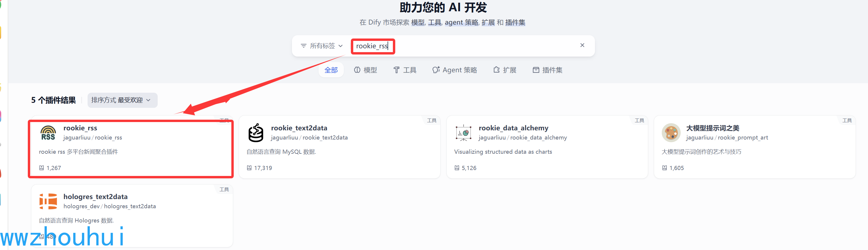Click the description 自然语言查询 Hologres 数据.
This screenshot has width=868, height=250.
[x=76, y=221]
